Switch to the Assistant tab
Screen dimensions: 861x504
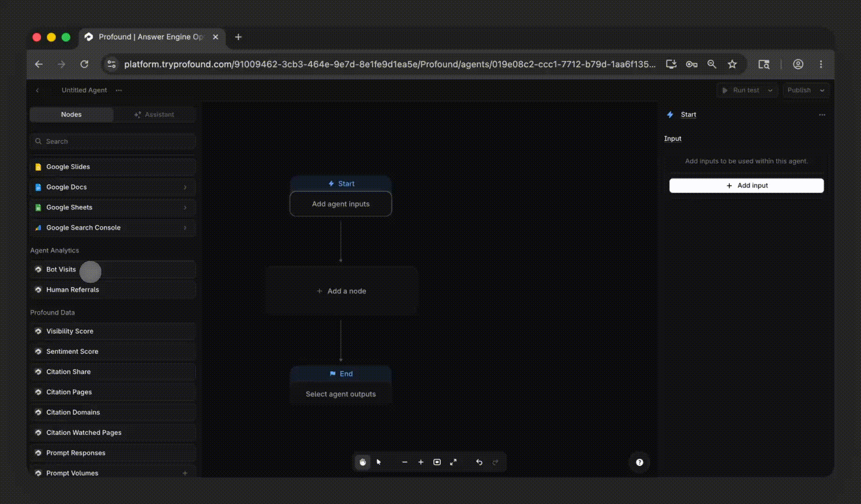pos(155,115)
